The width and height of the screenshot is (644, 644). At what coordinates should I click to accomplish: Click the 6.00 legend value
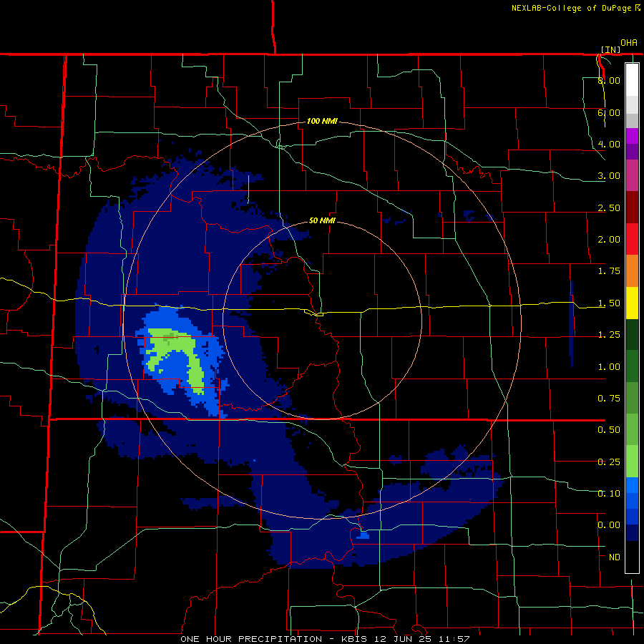(x=609, y=112)
